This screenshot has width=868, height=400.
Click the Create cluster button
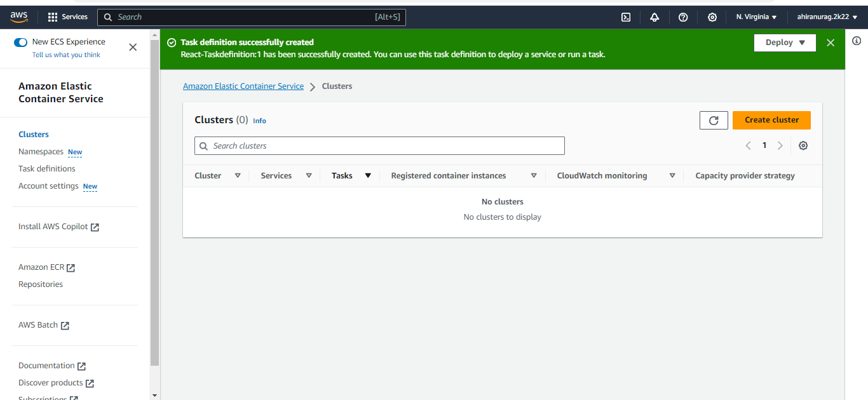tap(771, 120)
